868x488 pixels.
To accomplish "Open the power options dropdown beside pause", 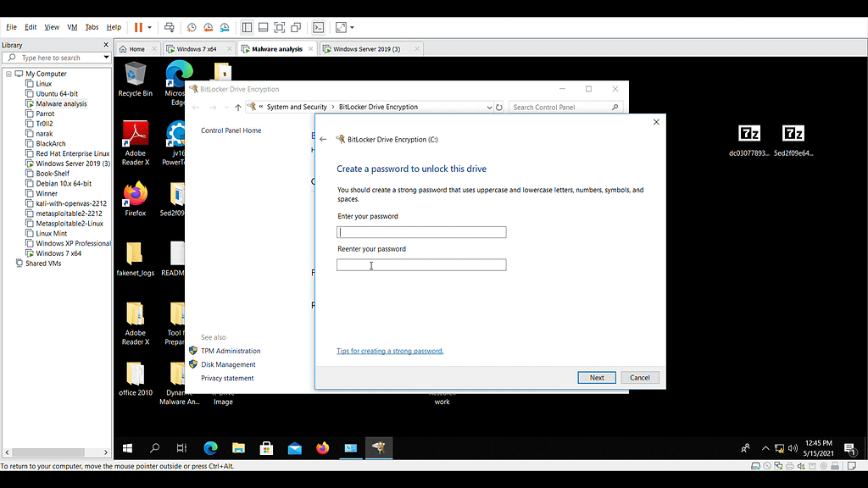I will click(x=149, y=27).
